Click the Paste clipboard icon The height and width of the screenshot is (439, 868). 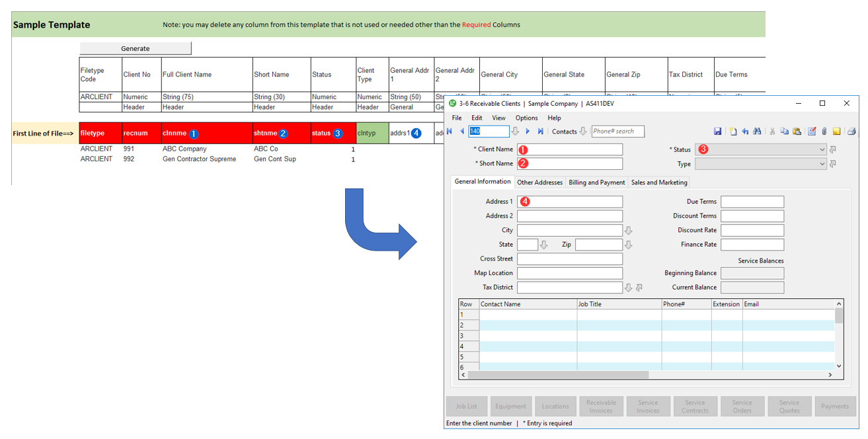[797, 132]
